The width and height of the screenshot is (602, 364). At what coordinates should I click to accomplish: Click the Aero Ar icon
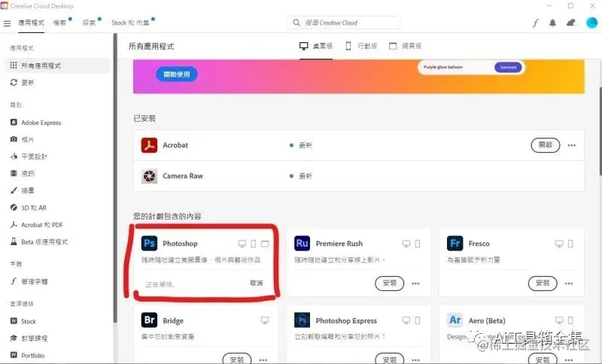(x=455, y=320)
